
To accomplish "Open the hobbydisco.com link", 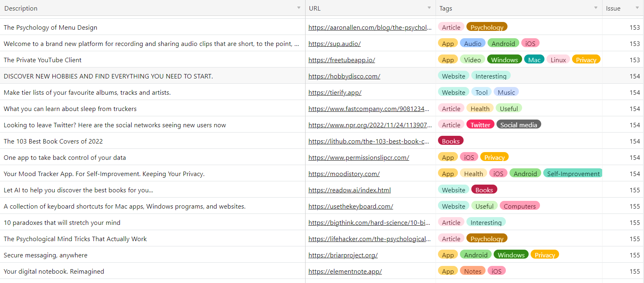I will [x=344, y=76].
